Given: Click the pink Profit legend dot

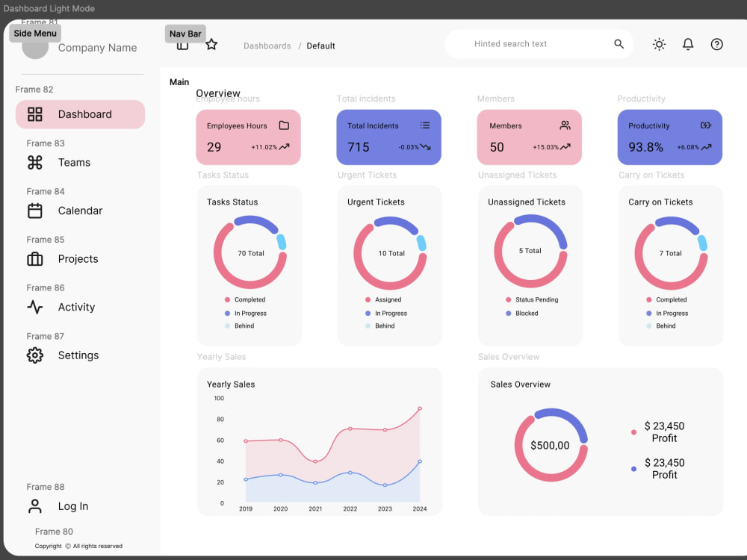Looking at the screenshot, I should (633, 432).
